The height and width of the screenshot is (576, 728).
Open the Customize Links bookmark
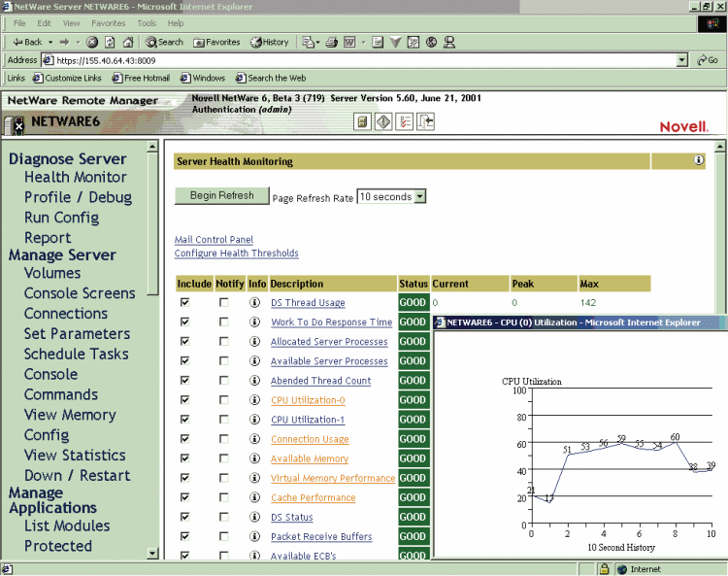point(67,78)
